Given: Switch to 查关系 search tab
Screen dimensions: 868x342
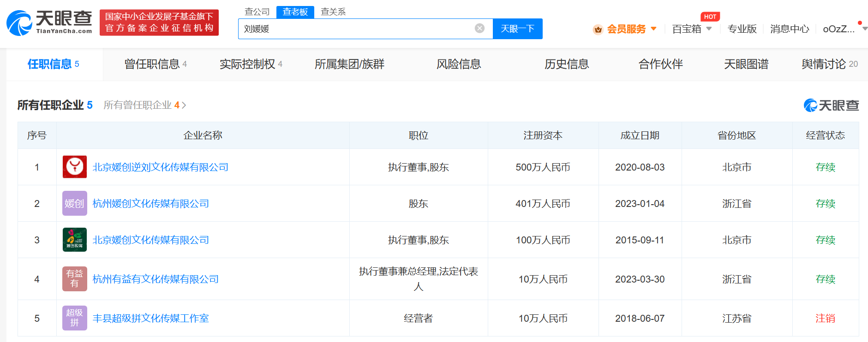Looking at the screenshot, I should 333,12.
